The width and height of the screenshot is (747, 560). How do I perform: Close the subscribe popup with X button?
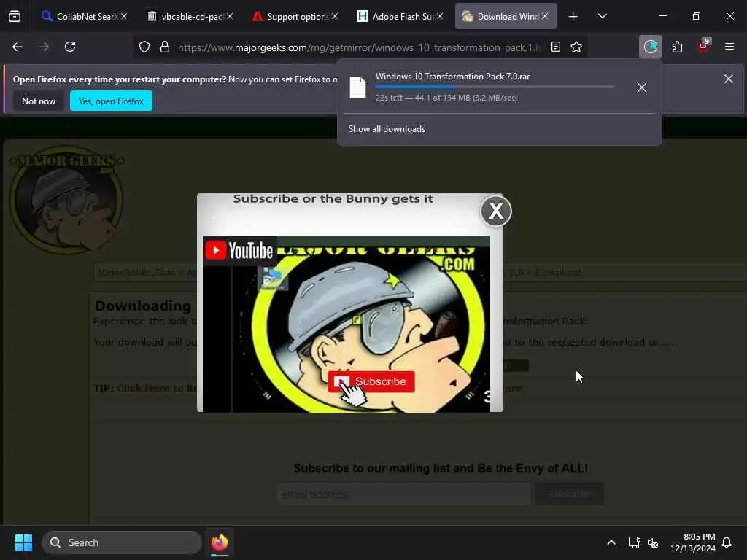(496, 211)
